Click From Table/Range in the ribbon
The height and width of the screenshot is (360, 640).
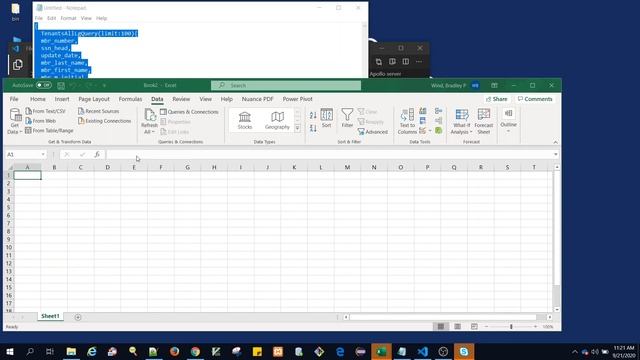49,131
